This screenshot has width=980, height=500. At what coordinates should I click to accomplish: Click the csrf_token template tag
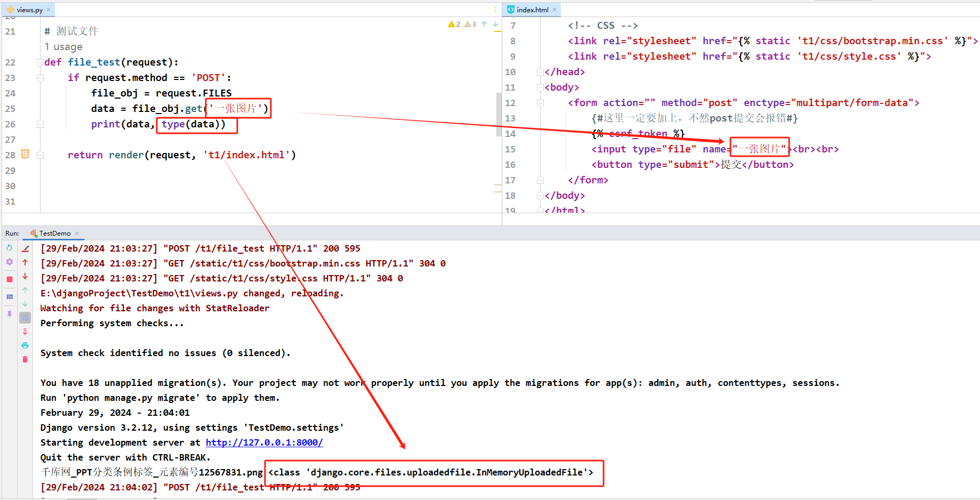pos(638,134)
